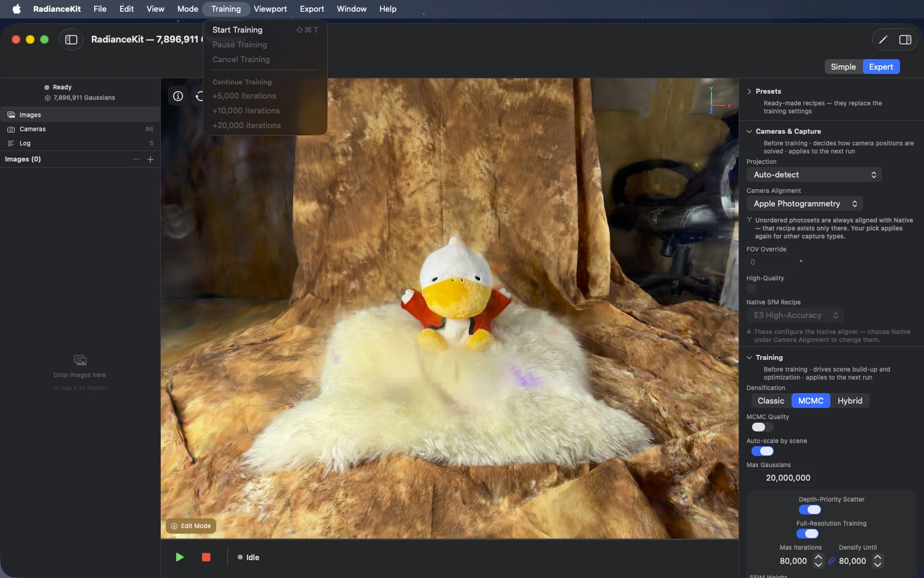Toggle the High-Quality checkbox
Viewport: 924px width, 578px height.
pos(752,288)
